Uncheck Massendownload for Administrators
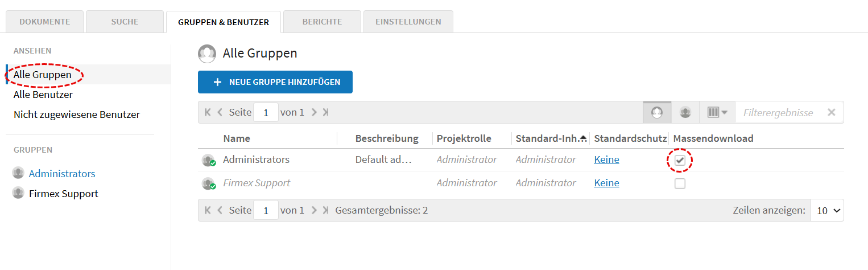The image size is (868, 270). click(x=680, y=161)
